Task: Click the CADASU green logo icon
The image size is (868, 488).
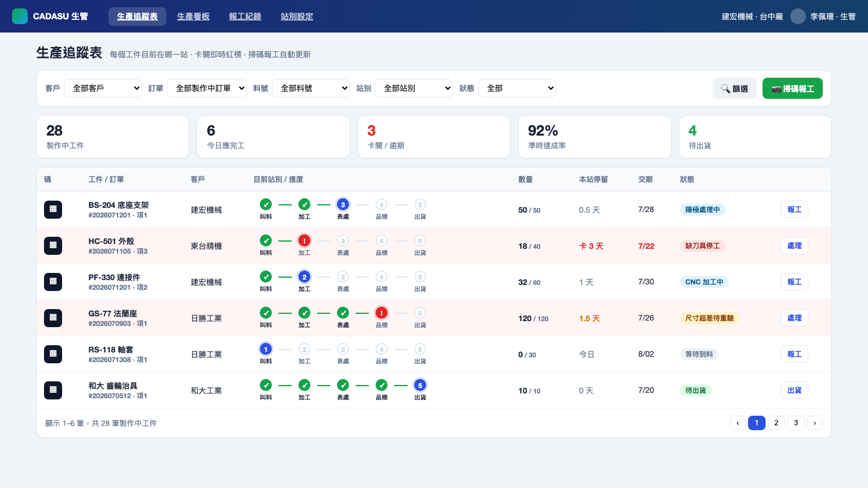Action: click(x=20, y=16)
